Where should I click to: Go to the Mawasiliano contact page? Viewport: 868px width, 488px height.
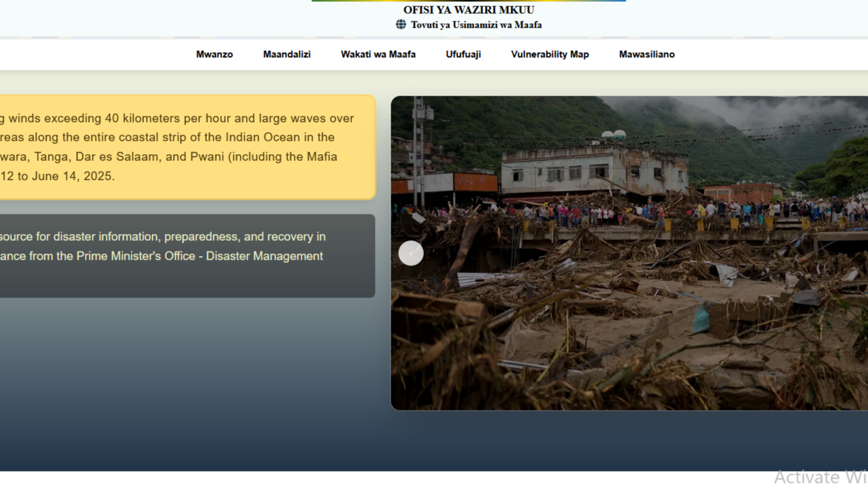647,54
